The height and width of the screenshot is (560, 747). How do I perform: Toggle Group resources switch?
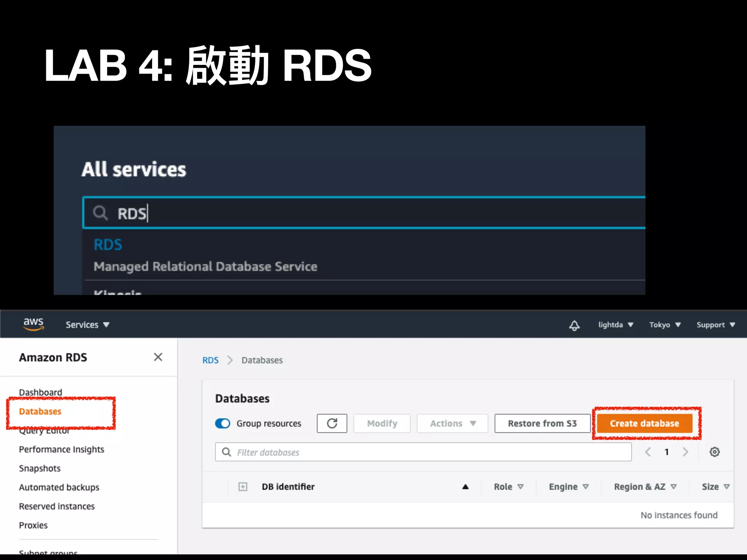click(222, 423)
